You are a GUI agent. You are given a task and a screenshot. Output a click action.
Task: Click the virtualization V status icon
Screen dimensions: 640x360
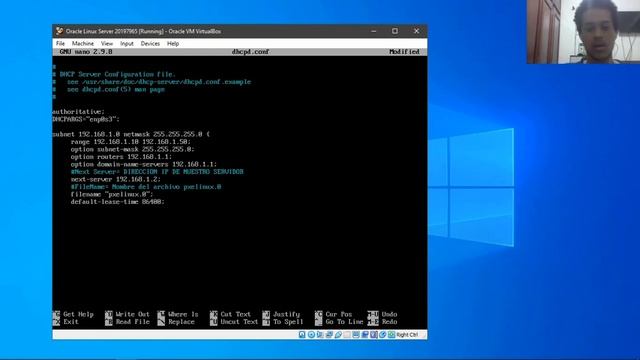point(374,335)
